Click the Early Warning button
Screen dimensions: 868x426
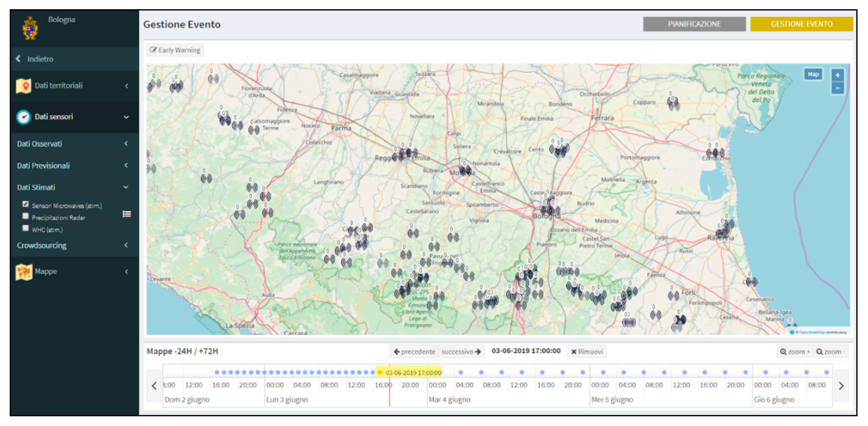tap(175, 50)
